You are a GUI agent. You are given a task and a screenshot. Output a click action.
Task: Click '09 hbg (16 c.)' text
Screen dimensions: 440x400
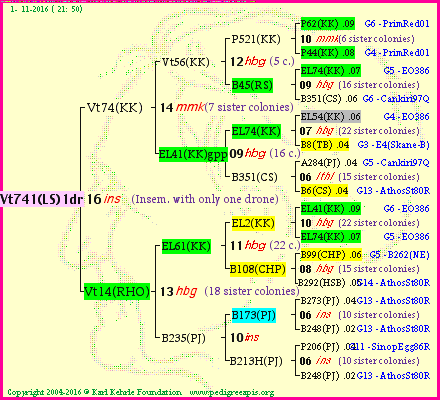pyautogui.click(x=265, y=153)
